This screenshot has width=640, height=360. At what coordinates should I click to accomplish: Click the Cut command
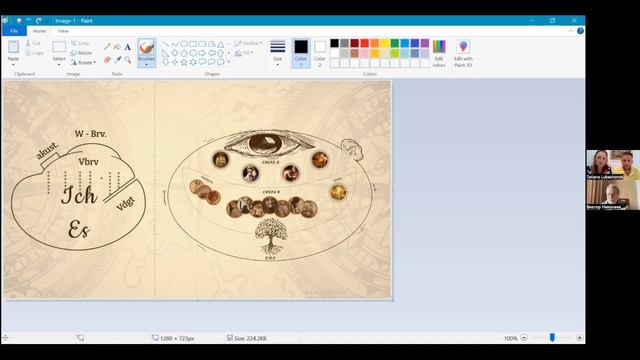coord(33,43)
